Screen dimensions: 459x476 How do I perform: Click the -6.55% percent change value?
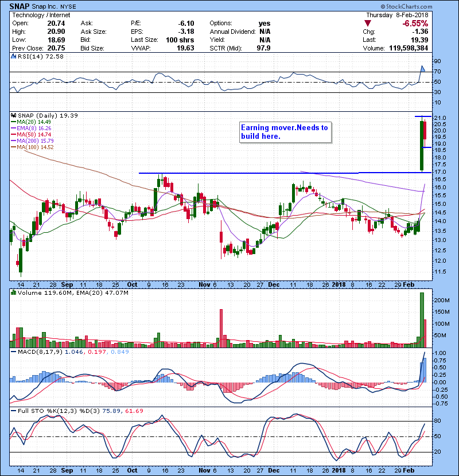click(415, 24)
